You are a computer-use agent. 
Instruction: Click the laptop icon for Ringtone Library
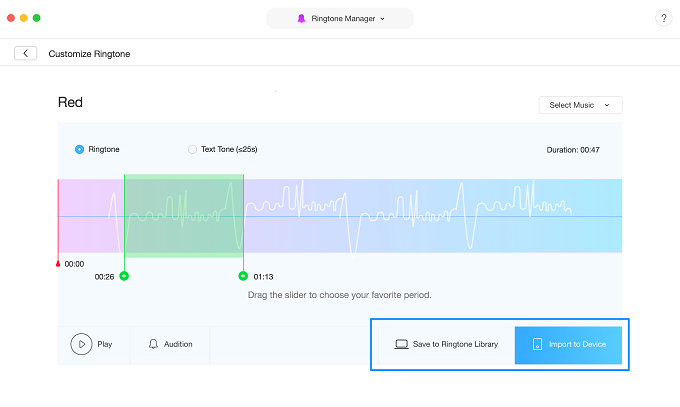(401, 344)
